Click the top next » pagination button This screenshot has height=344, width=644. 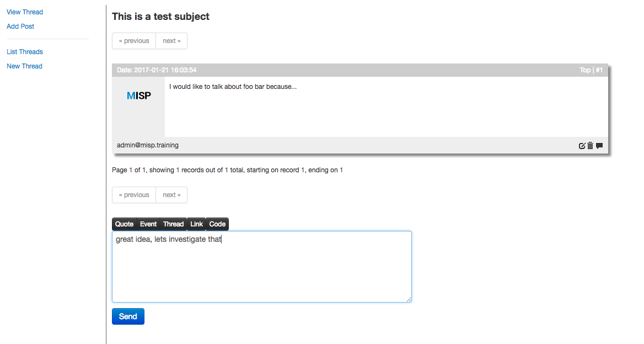[x=171, y=41]
